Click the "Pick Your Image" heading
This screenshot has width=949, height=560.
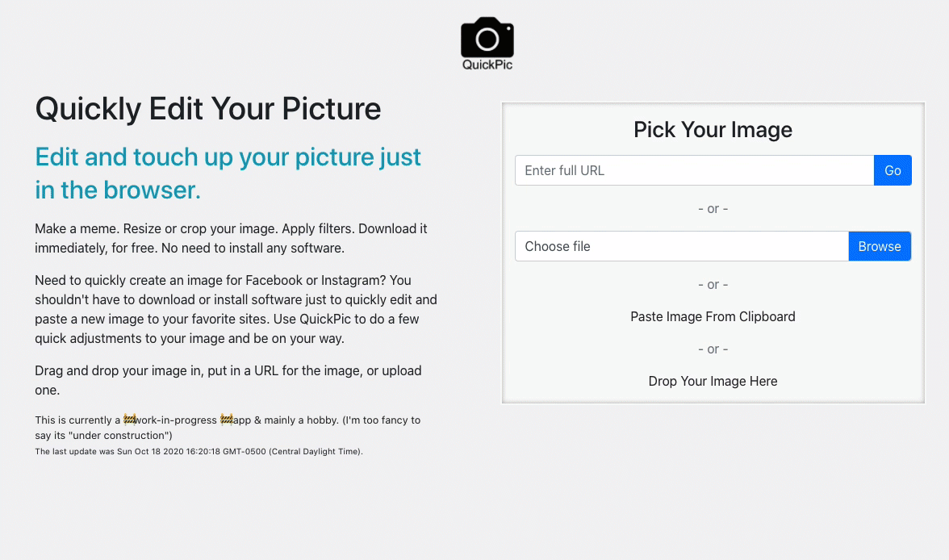[x=713, y=130]
